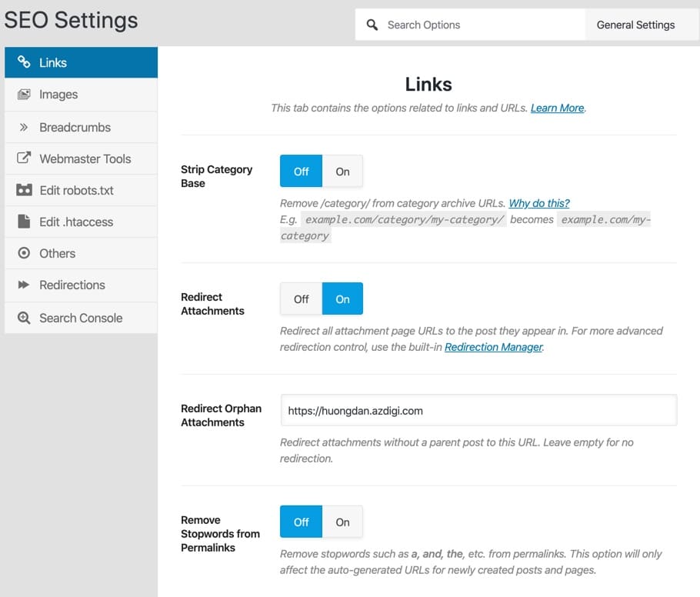Click the Links chain icon in sidebar
The width and height of the screenshot is (700, 597).
(24, 62)
